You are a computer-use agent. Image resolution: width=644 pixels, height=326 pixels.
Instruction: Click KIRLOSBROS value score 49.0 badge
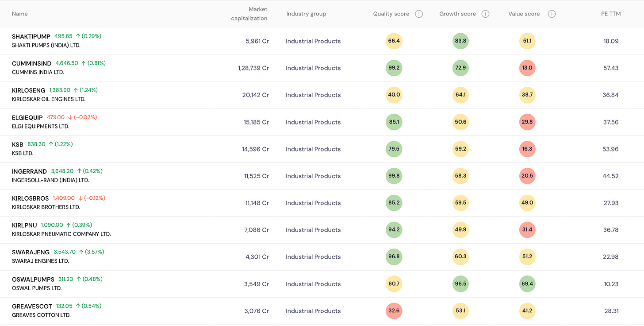tap(527, 203)
